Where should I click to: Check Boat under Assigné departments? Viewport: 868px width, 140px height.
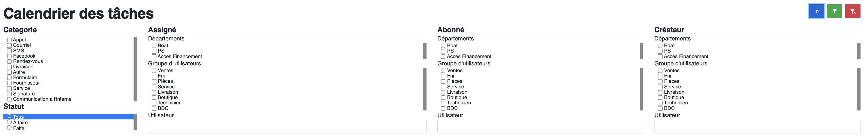pos(154,46)
